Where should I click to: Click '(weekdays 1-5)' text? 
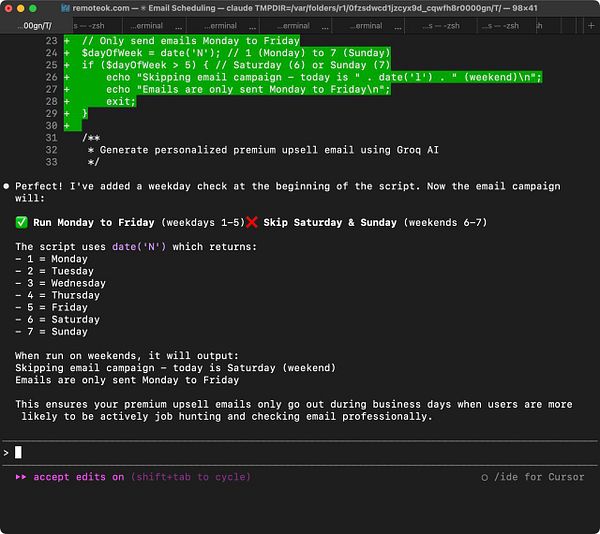pyautogui.click(x=203, y=223)
